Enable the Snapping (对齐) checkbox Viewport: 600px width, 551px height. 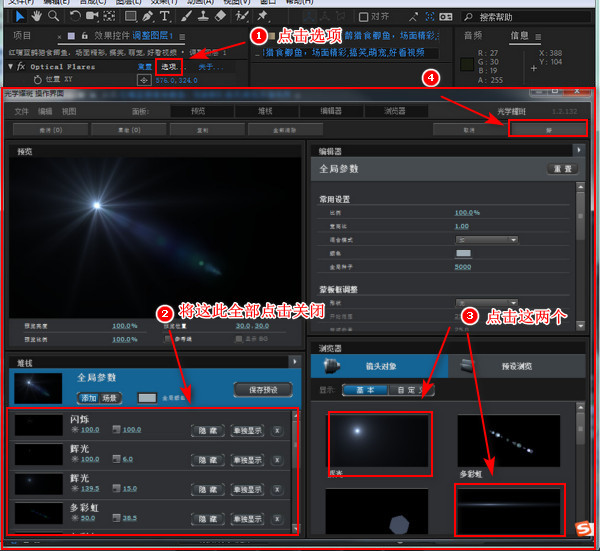(363, 17)
